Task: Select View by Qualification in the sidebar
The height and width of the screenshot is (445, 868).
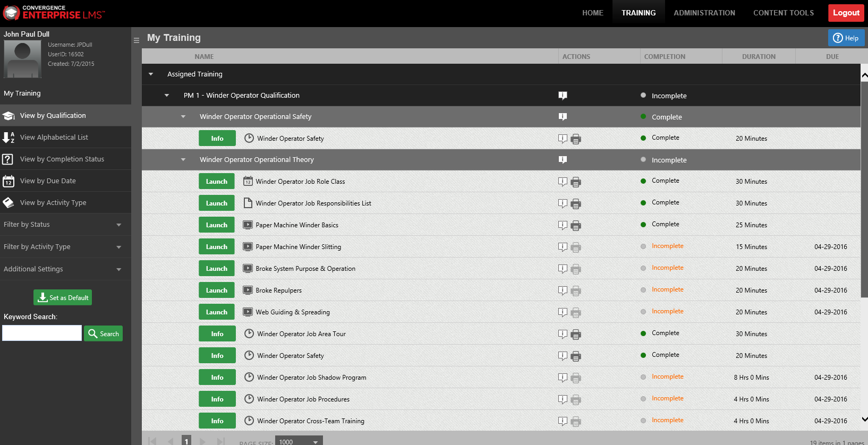Action: tap(65, 115)
